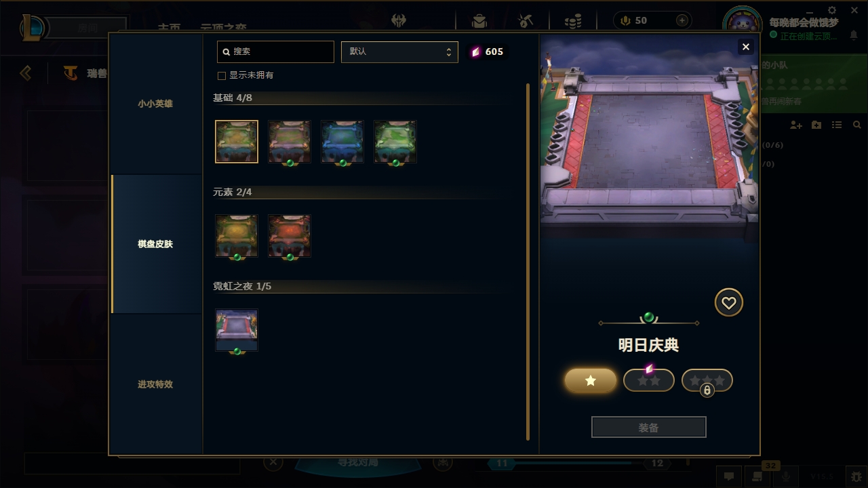
Task: Open the loot bag icon in top bar
Action: pos(479,21)
